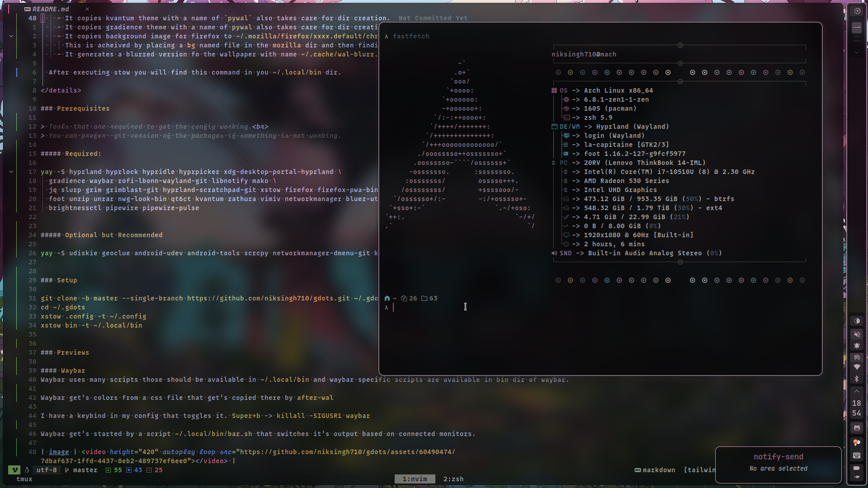Click the 55 added lines git counter
This screenshot has height=488, width=868.
click(114, 470)
